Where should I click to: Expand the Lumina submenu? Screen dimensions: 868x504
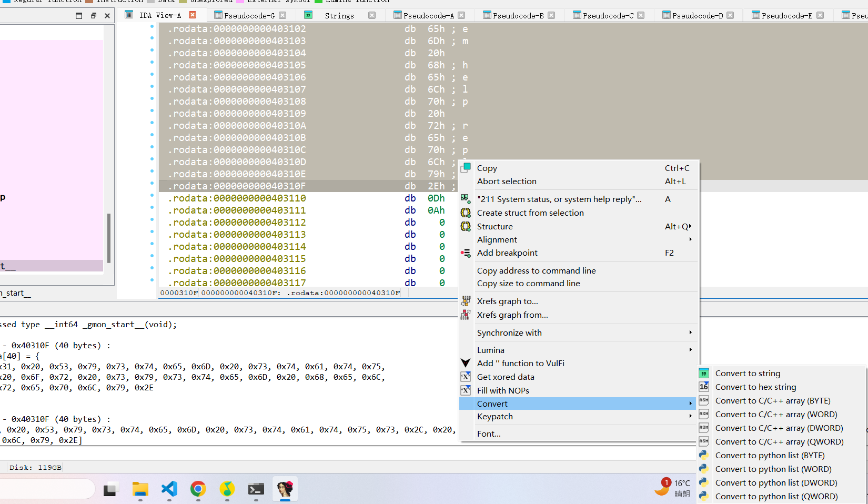pyautogui.click(x=579, y=350)
